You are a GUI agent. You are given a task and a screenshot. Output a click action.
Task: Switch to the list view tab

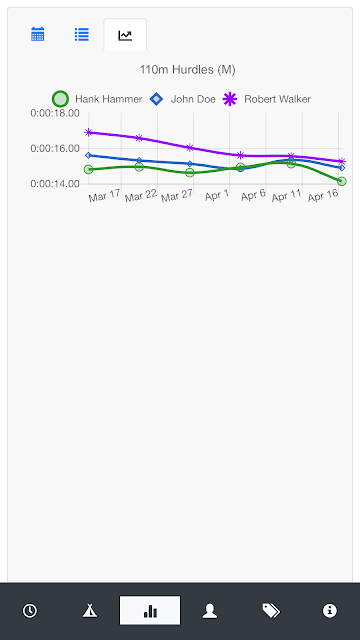tap(82, 34)
